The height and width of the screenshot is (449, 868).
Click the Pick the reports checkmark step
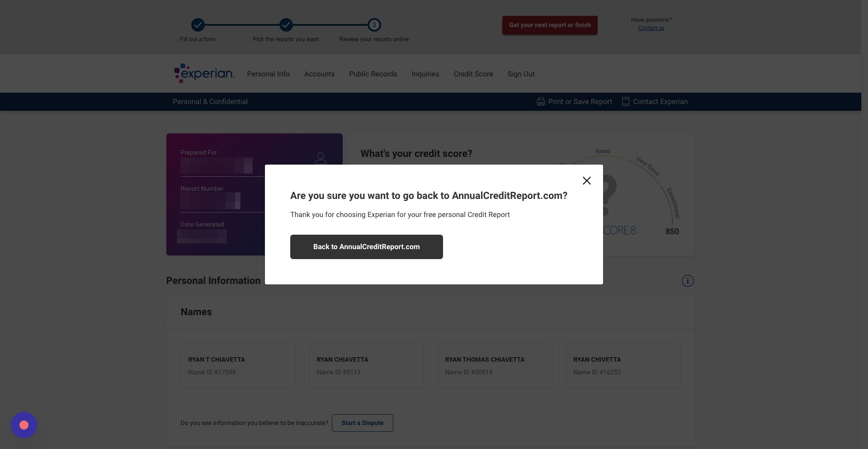(x=286, y=25)
